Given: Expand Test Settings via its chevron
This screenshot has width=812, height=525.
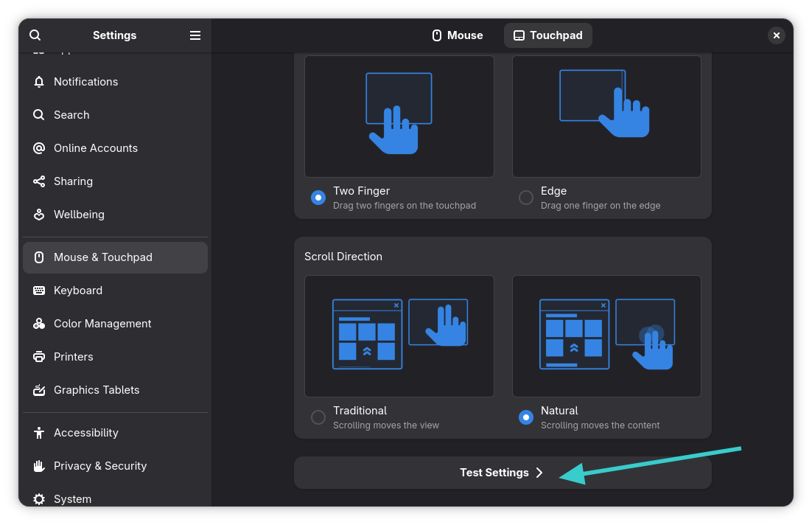Looking at the screenshot, I should (540, 472).
